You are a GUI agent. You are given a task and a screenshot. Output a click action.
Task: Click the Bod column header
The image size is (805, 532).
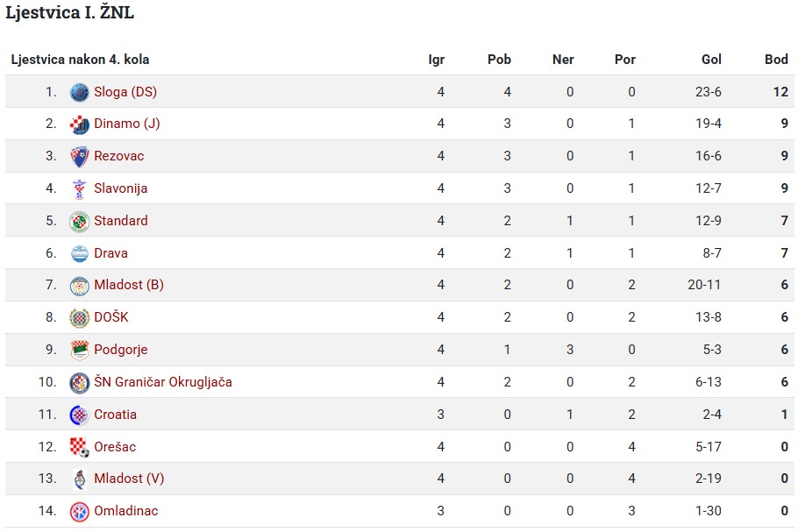[776, 60]
